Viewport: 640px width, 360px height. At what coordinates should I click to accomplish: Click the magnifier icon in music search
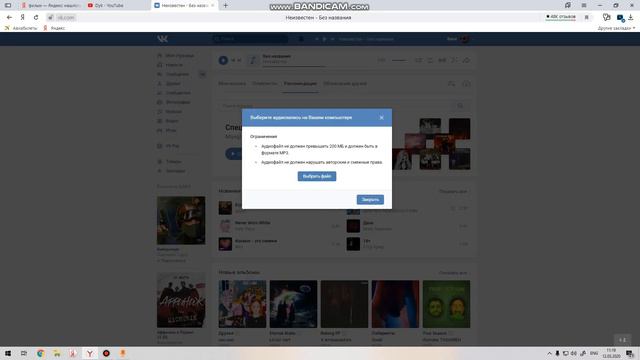pos(460,106)
